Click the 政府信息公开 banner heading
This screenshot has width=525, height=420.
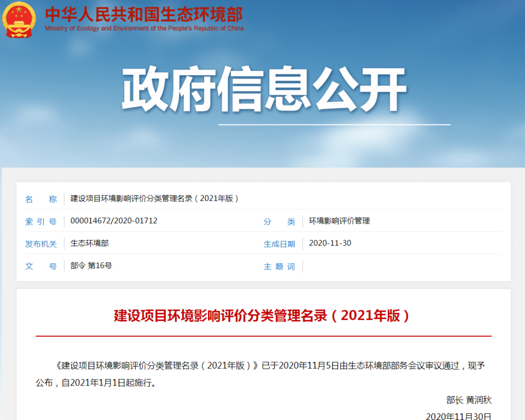[x=264, y=89]
